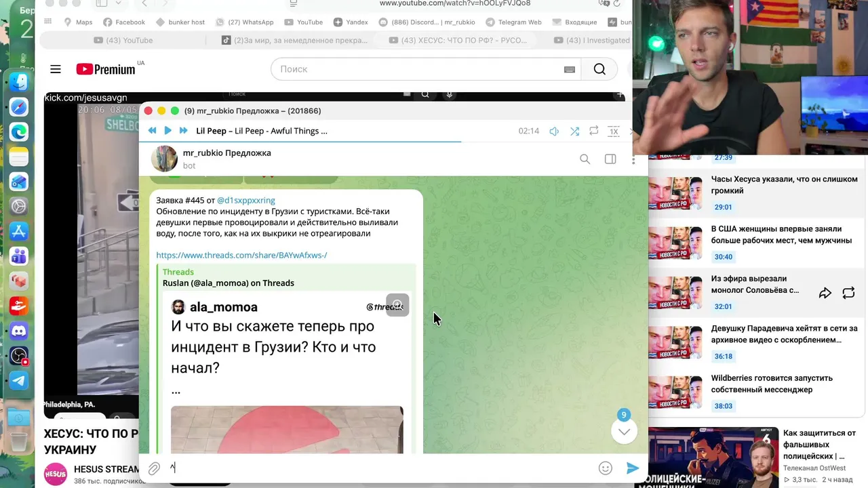Search within the mr_rubkio chat
The width and height of the screenshot is (868, 488).
[x=585, y=159]
